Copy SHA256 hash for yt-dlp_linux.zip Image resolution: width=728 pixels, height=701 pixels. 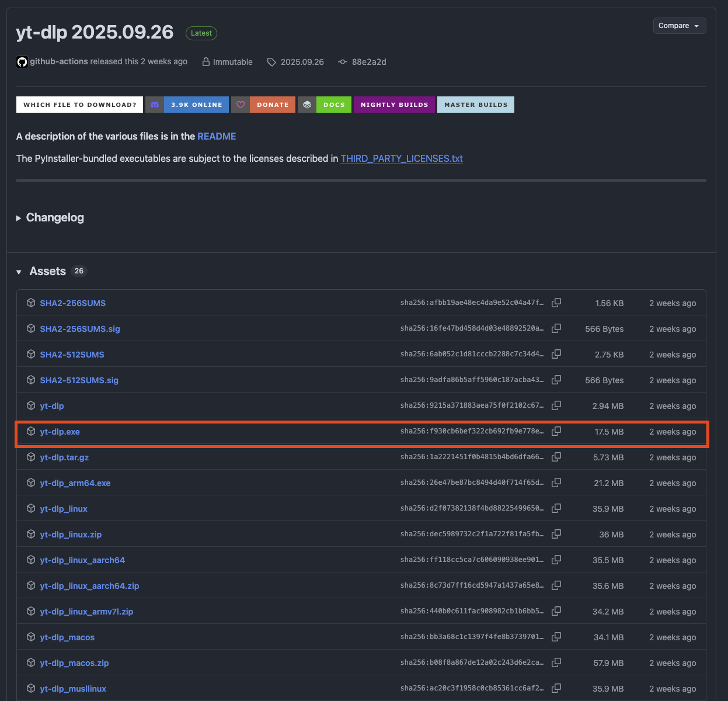coord(556,534)
